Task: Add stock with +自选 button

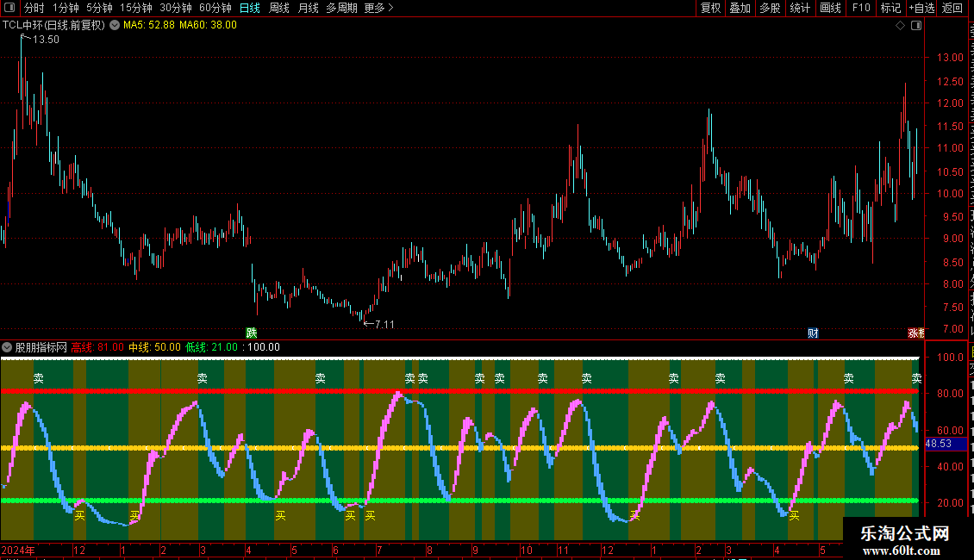Action: (921, 8)
